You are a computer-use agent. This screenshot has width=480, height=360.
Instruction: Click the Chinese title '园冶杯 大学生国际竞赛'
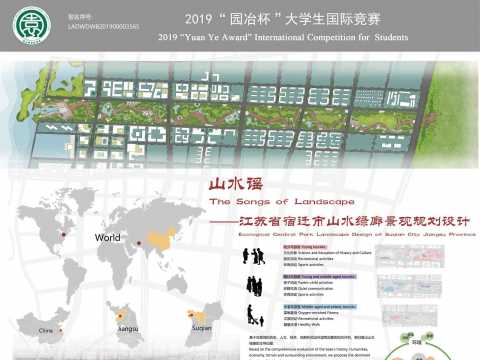point(283,19)
